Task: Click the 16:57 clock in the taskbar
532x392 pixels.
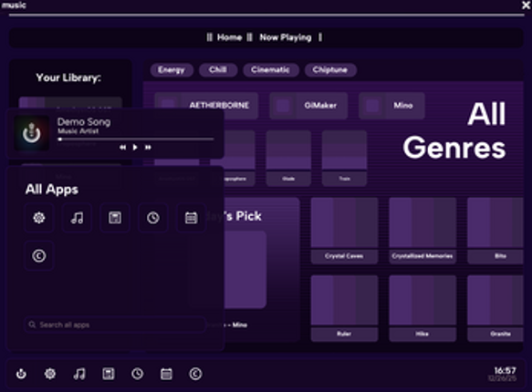Action: coord(505,370)
